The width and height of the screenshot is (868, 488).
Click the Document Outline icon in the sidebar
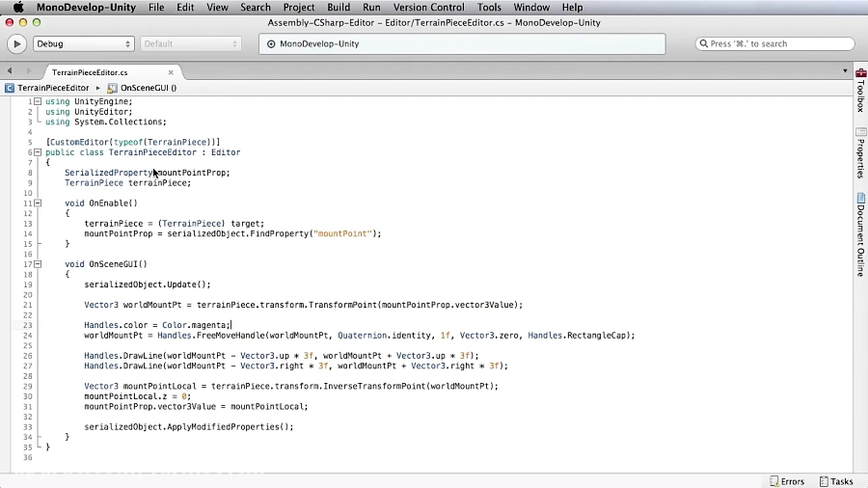(x=861, y=198)
